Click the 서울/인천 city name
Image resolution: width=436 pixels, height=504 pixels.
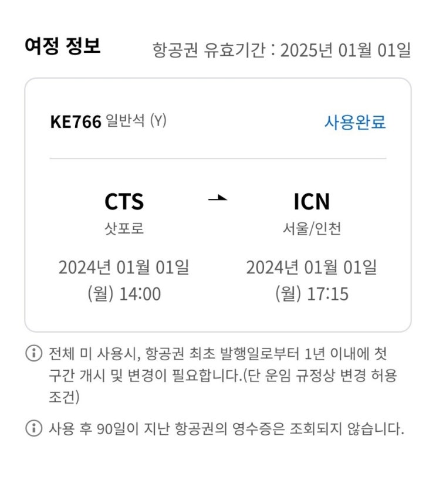312,228
